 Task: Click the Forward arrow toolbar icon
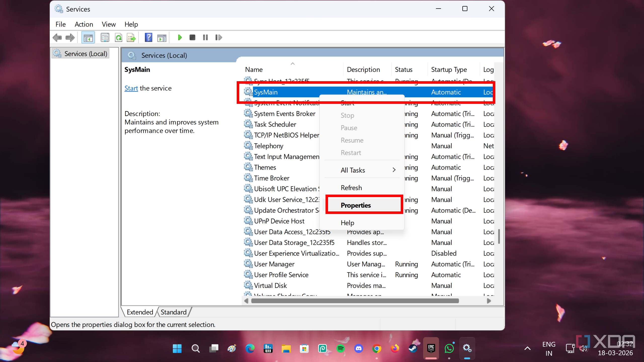tap(70, 38)
